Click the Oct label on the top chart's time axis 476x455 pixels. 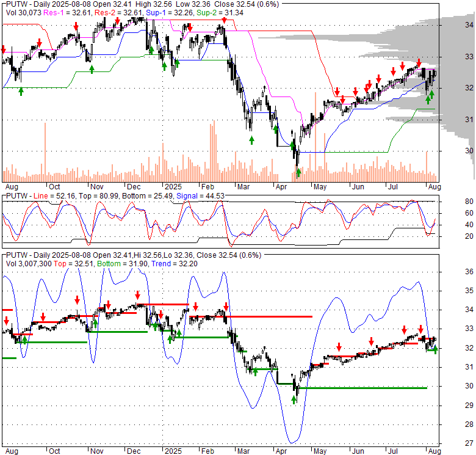[x=54, y=187]
